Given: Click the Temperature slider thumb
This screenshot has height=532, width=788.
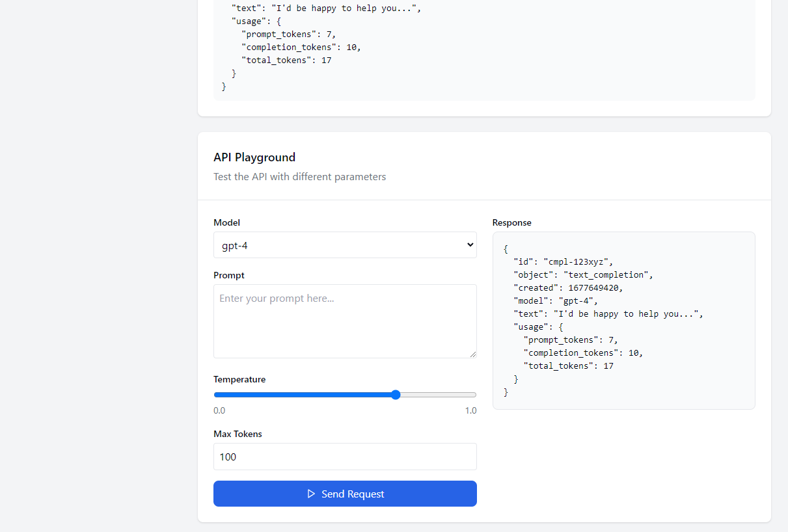Looking at the screenshot, I should [x=396, y=395].
